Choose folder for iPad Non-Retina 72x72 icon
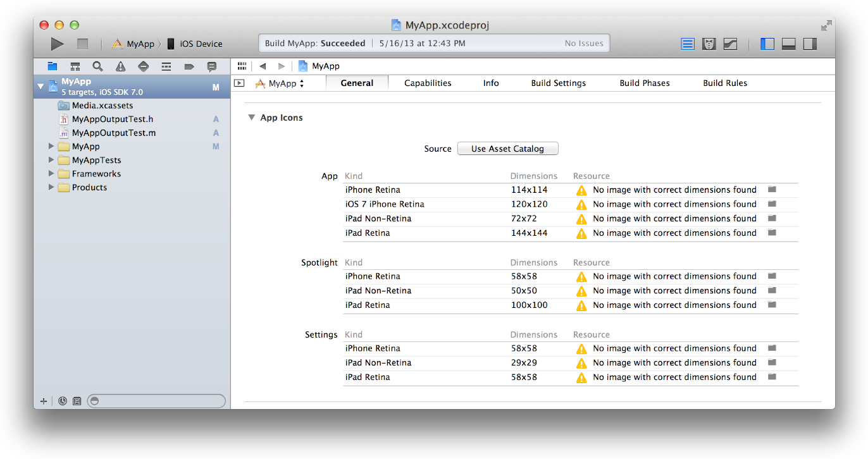The height and width of the screenshot is (459, 868). coord(772,219)
